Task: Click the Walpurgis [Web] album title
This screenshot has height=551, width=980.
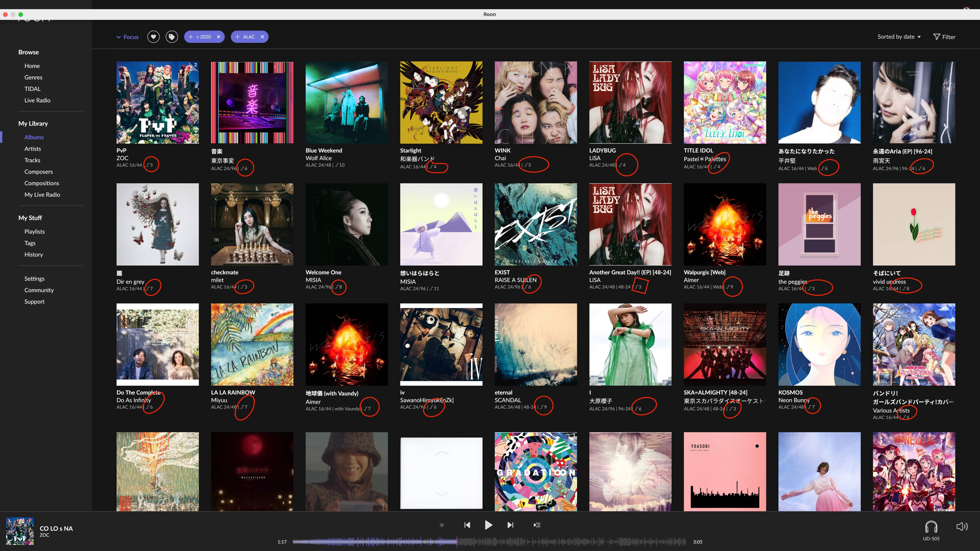Action: click(705, 272)
